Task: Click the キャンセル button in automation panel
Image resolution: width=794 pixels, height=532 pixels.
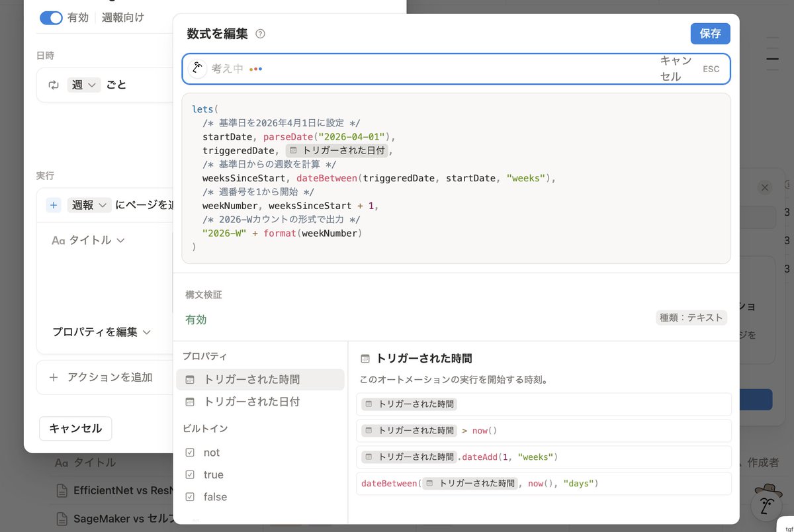Action: point(75,429)
